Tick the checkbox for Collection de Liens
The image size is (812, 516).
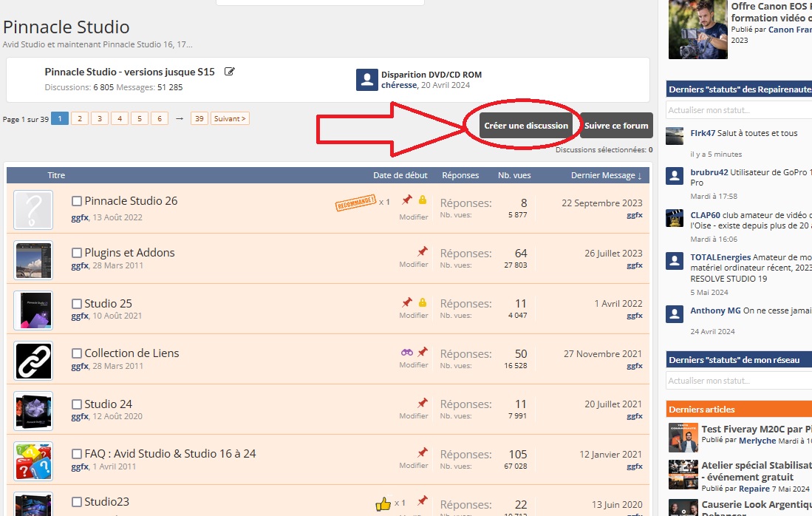pos(77,353)
